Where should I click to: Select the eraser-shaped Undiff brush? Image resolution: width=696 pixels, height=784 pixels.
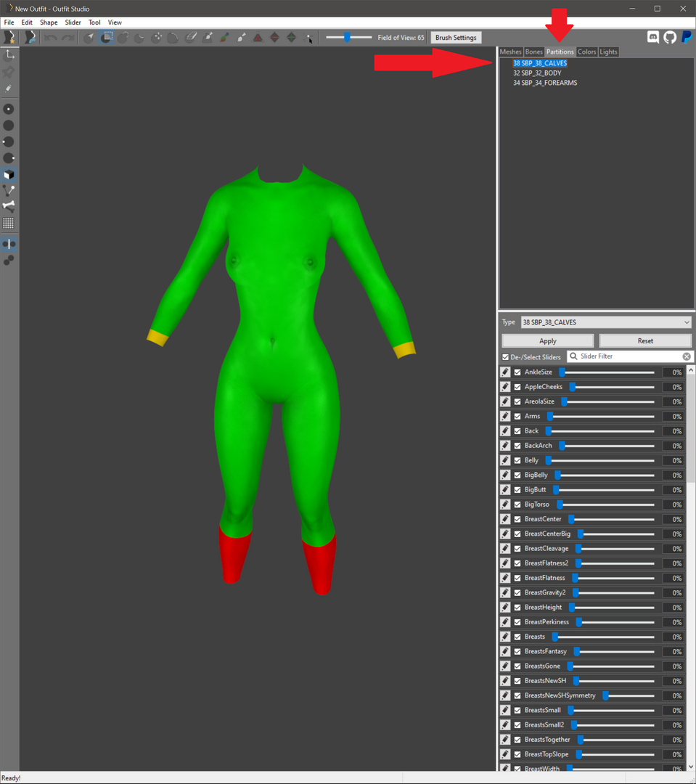point(190,38)
